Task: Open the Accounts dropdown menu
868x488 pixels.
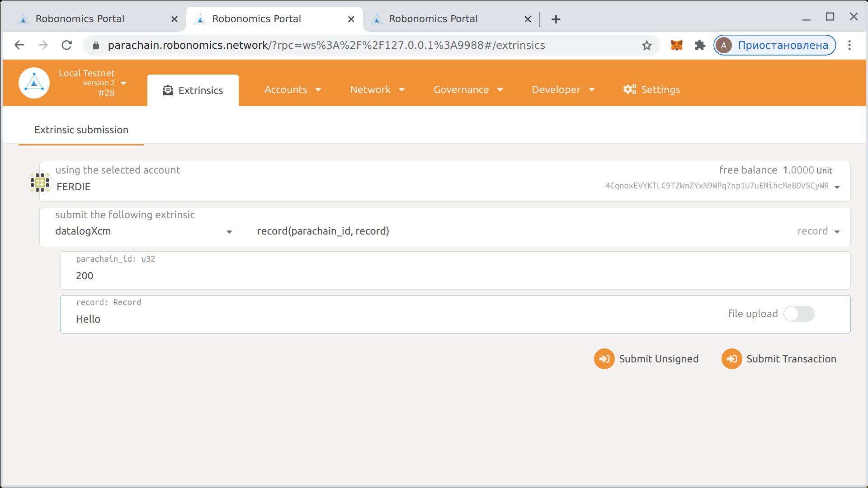Action: [292, 89]
